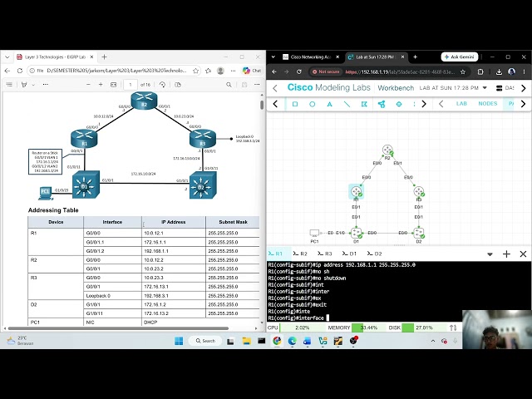Viewport: 532px width, 399px height.
Task: Click in the R1 terminal console area
Action: [x=365, y=291]
